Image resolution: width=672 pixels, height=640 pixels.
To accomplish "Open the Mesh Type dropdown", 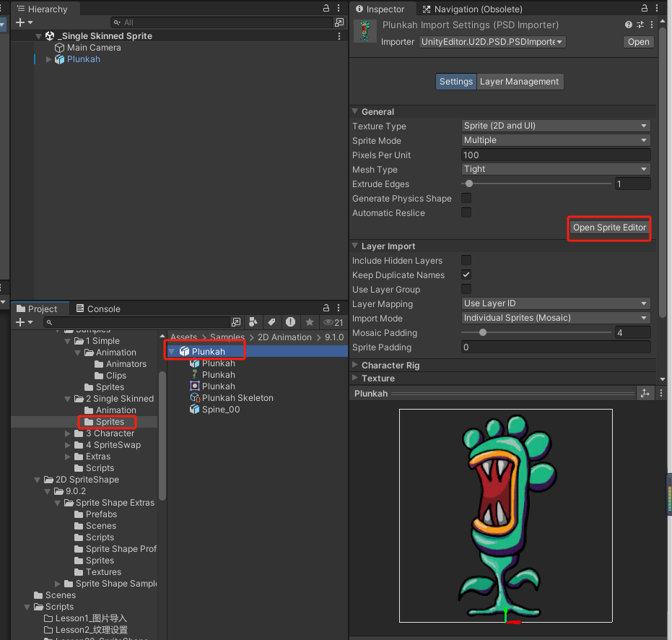I will (556, 169).
